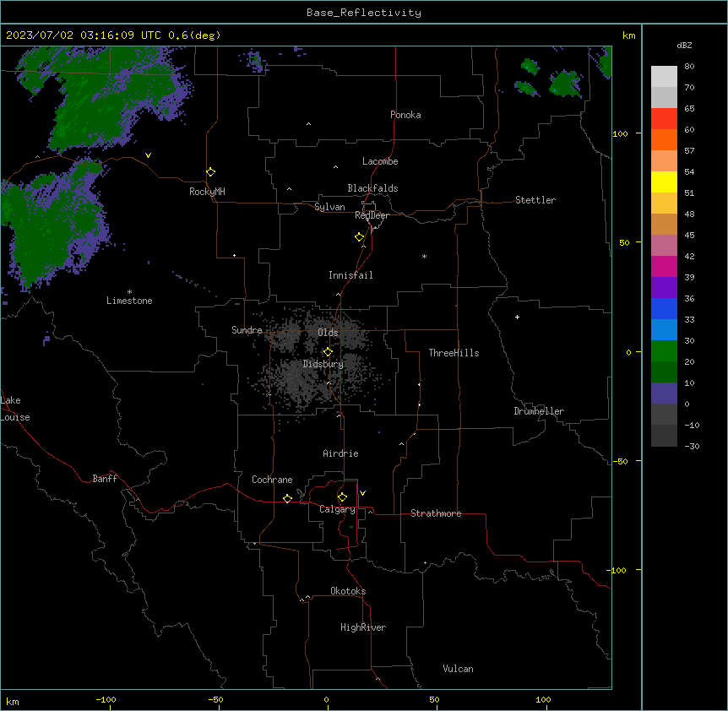Screen dimensions: 728x711
Task: Click the yellow diamond marker south of RedDeer
Action: tap(359, 237)
